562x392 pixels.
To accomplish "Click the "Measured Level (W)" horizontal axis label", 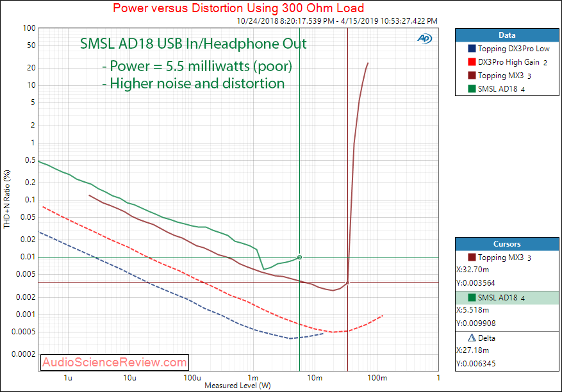I will (x=238, y=386).
